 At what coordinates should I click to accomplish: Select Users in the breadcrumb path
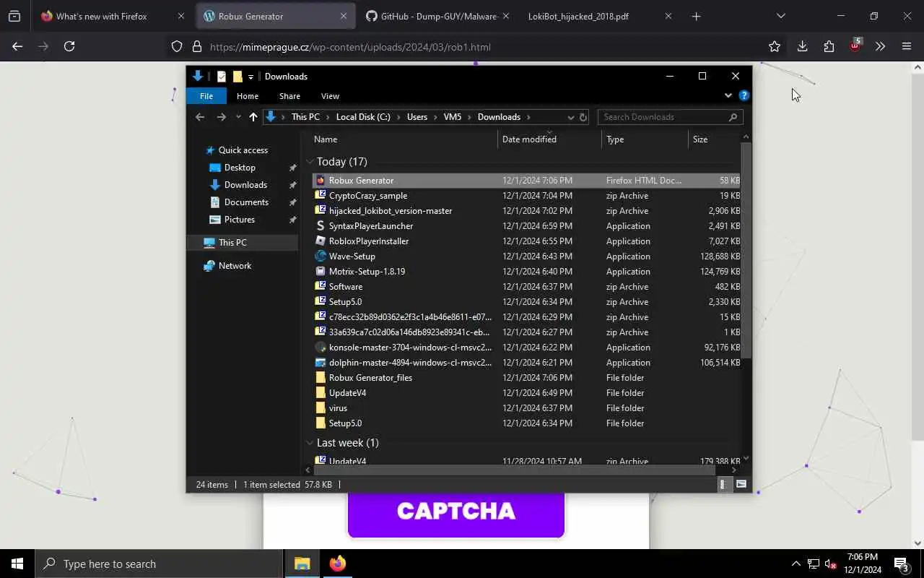[417, 117]
